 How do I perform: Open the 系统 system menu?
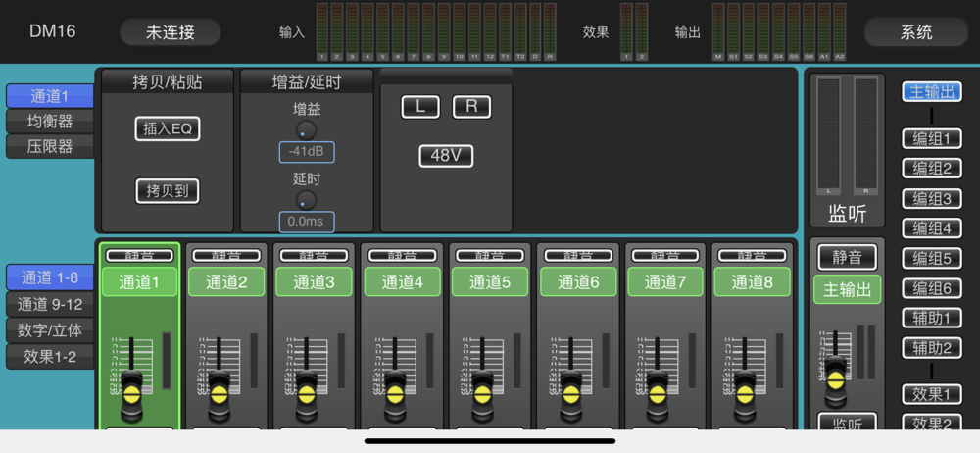pos(916,32)
